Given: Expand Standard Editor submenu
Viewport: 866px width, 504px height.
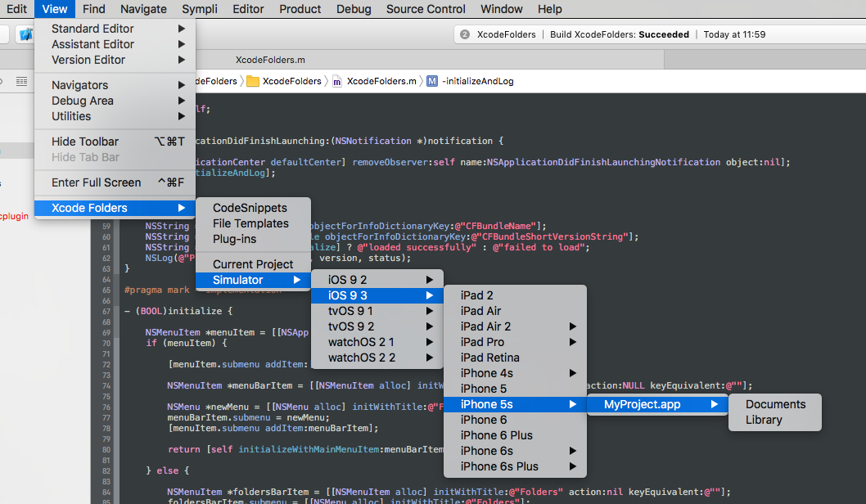Looking at the screenshot, I should tap(115, 29).
